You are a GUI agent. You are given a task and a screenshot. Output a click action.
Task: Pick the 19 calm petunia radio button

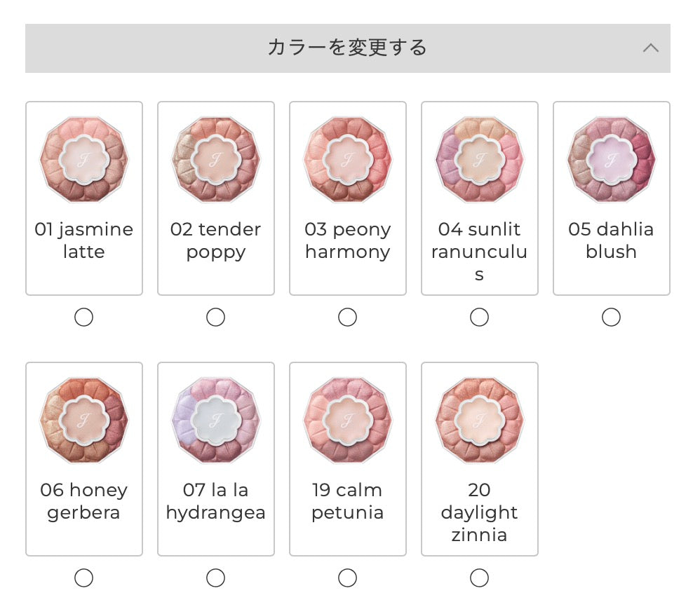click(348, 578)
